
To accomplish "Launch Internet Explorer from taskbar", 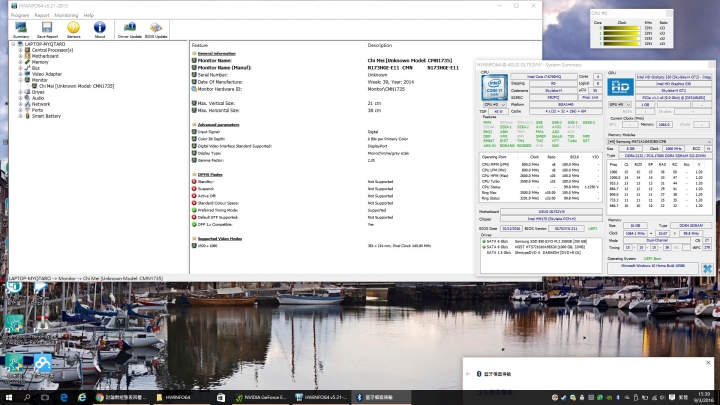I will tap(82, 397).
